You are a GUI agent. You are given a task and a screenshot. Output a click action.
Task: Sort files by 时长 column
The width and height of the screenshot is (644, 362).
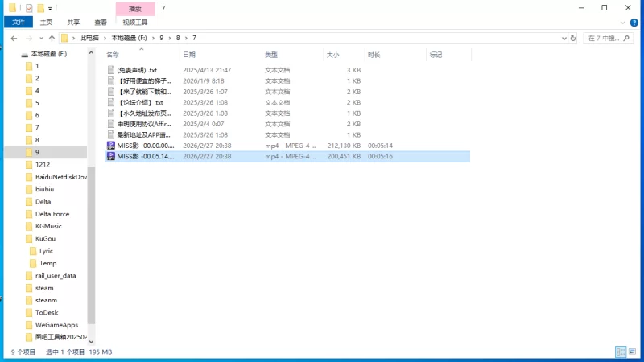coord(374,55)
